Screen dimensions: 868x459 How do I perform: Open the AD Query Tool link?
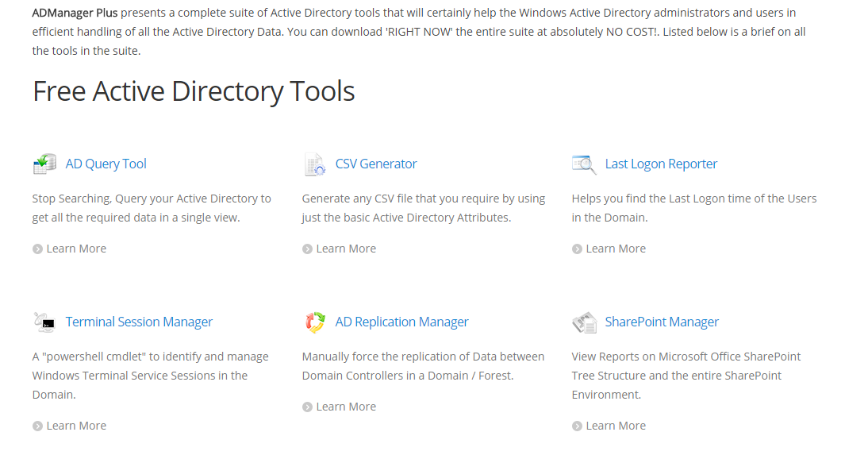(106, 164)
